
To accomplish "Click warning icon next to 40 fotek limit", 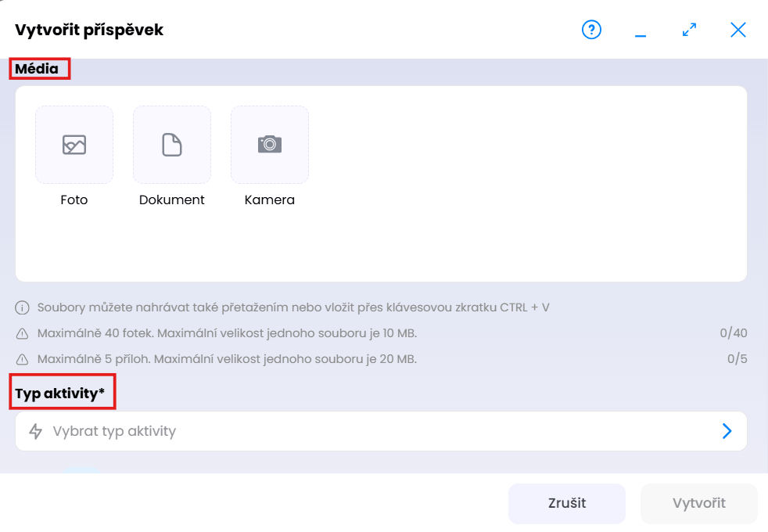I will click(x=23, y=334).
